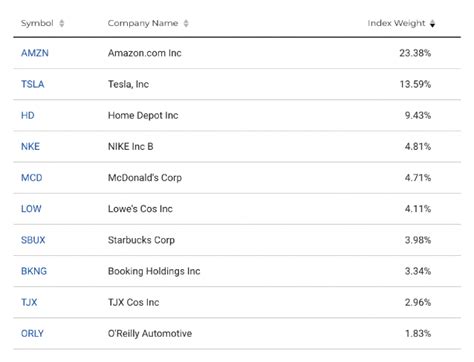
Task: Open the MCD ticker link
Action: pos(32,178)
